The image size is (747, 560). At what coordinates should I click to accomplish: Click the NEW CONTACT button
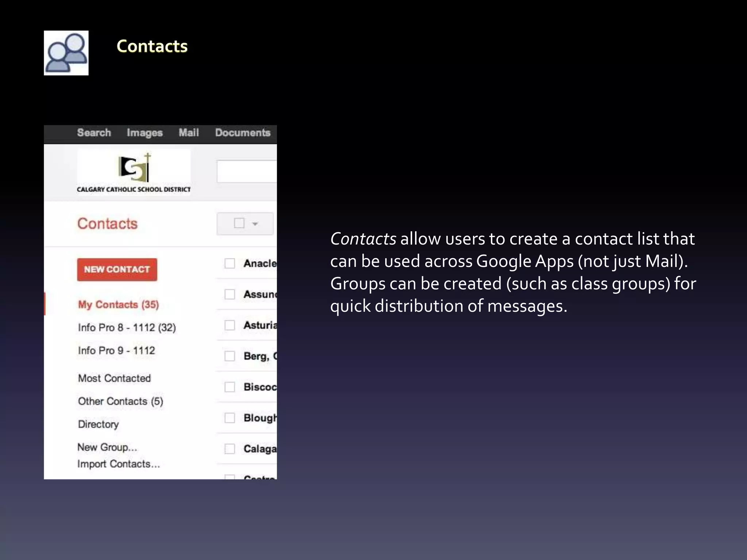[x=117, y=269]
